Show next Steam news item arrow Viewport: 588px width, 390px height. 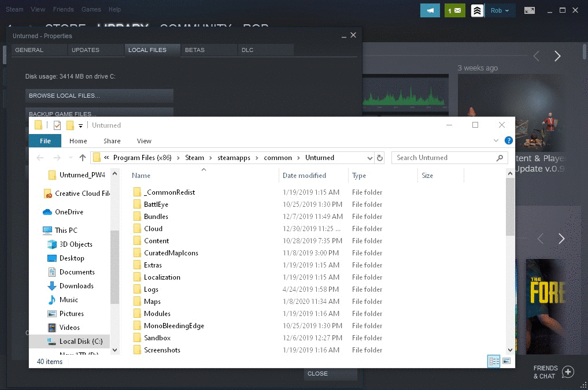[557, 56]
